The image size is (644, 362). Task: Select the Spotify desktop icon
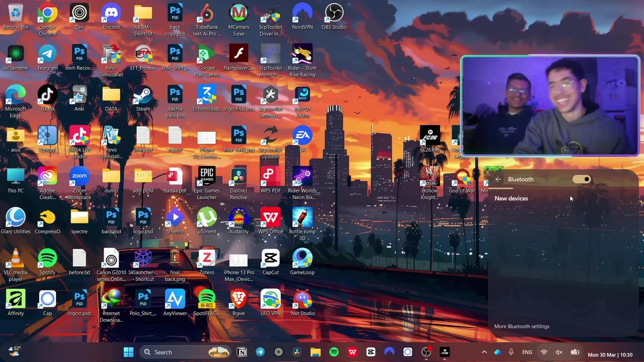(x=47, y=262)
